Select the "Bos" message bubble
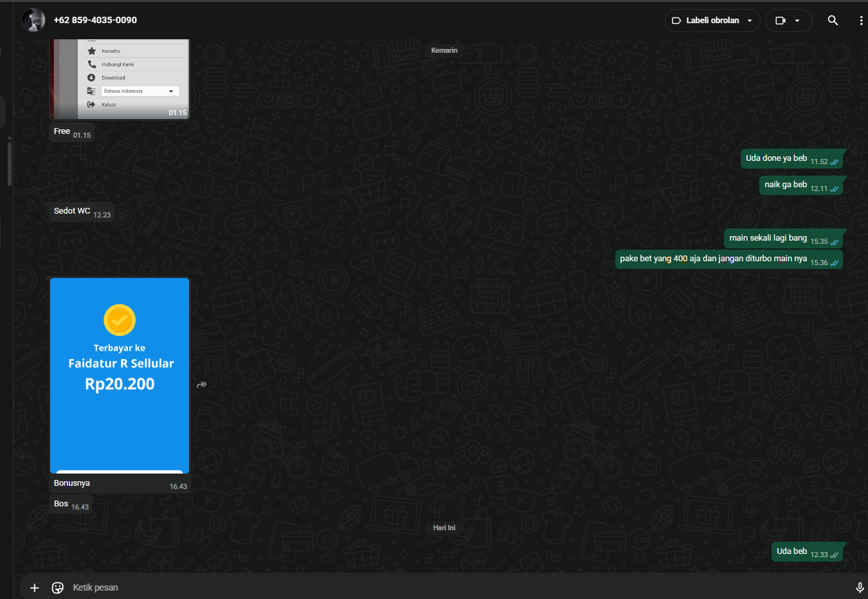The image size is (868, 599). [x=71, y=504]
